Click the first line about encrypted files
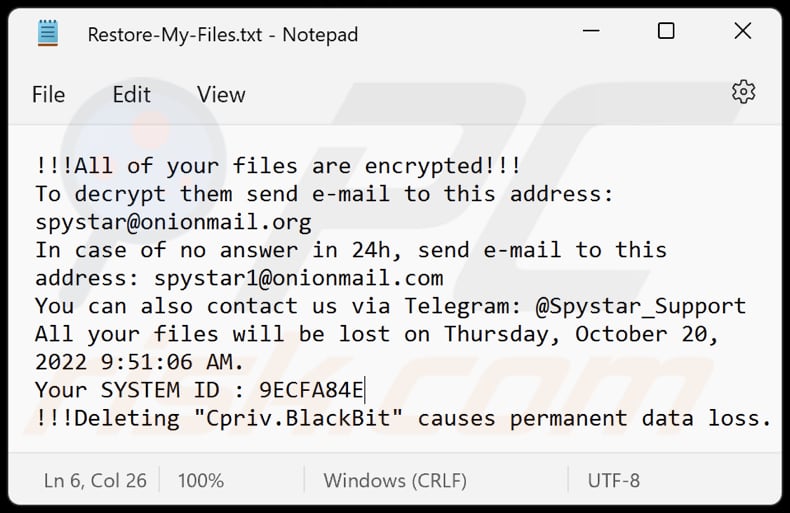 click(x=277, y=166)
